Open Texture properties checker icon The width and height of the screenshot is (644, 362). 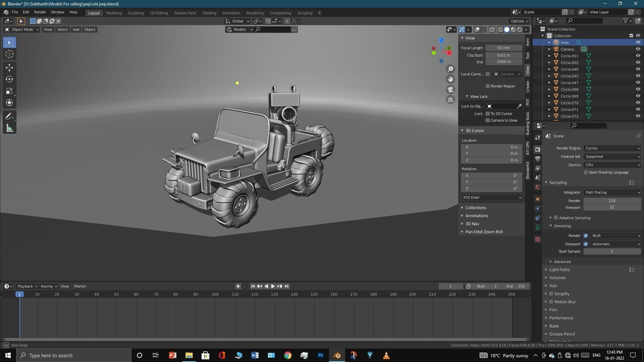[x=538, y=239]
